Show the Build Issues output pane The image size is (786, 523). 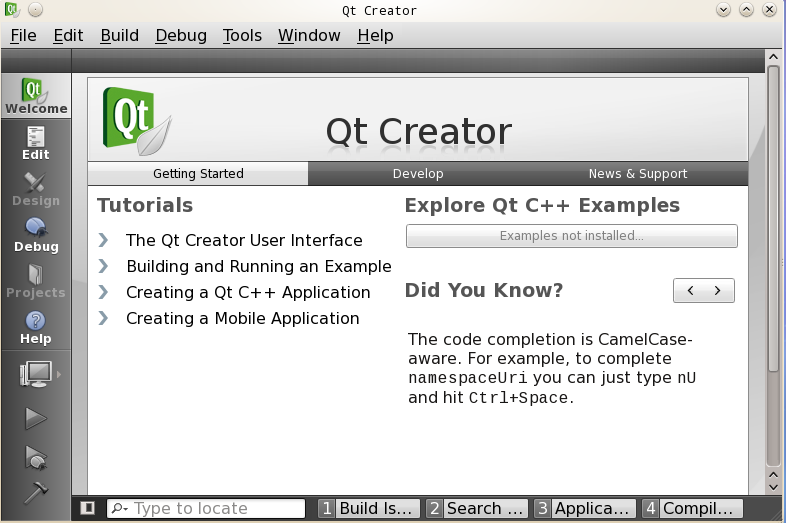(x=367, y=508)
